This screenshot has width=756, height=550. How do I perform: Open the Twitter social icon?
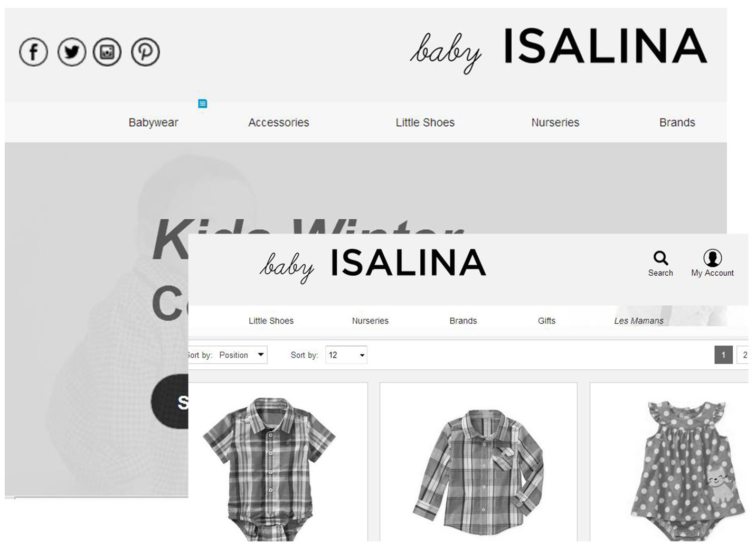coord(71,52)
